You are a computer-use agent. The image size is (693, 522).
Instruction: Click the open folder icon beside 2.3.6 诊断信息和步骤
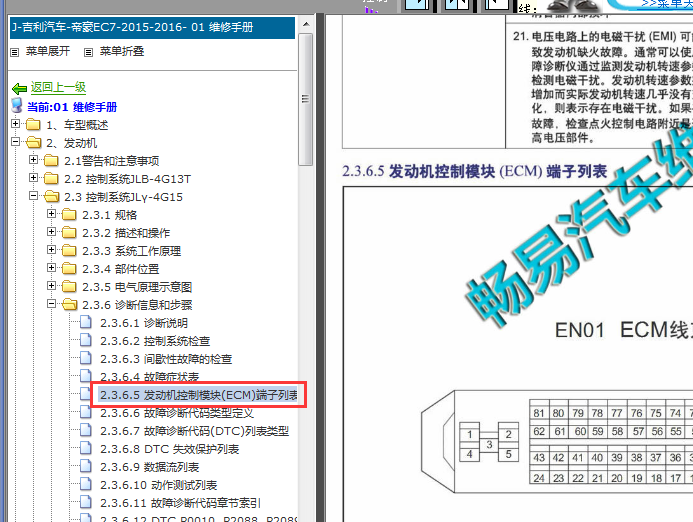(x=69, y=305)
